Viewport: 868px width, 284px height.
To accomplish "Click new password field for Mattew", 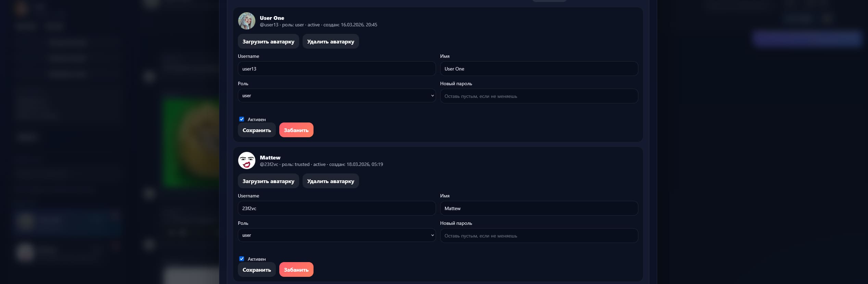I will (x=539, y=236).
